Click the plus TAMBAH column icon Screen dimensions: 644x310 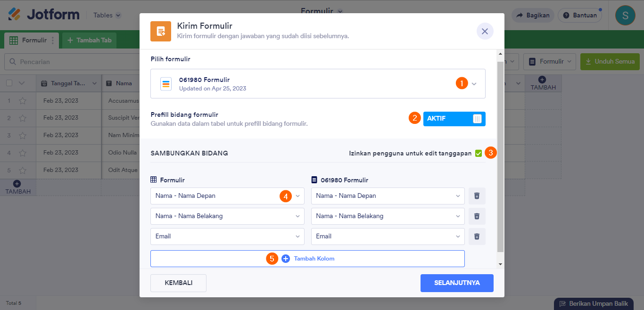coord(542,80)
